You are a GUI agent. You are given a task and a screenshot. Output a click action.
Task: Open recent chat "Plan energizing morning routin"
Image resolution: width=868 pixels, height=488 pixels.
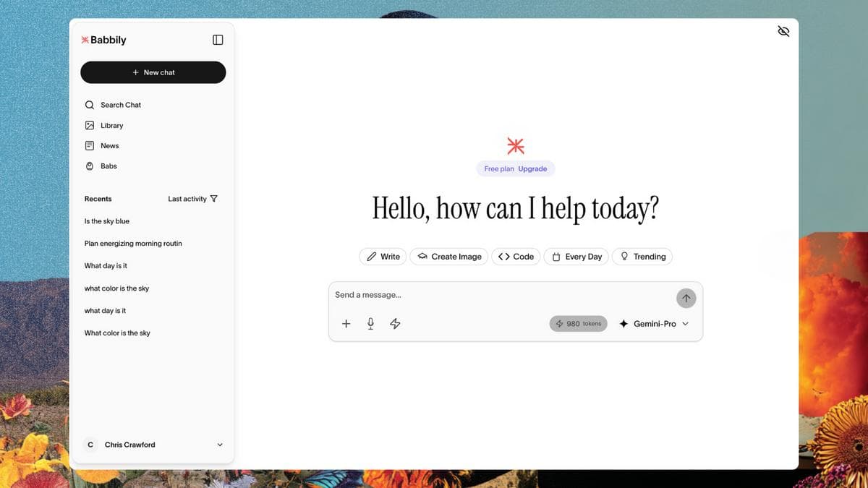[133, 244]
